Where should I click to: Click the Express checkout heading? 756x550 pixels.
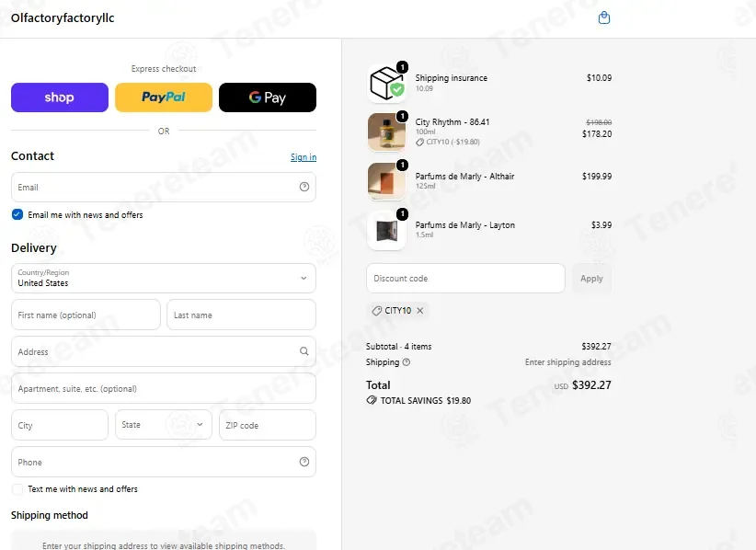pyautogui.click(x=164, y=68)
